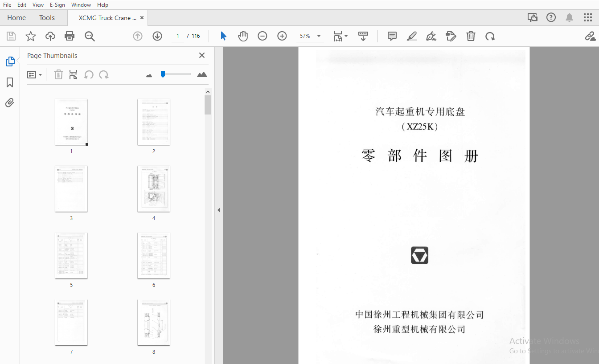This screenshot has height=364, width=599.
Task: Open the Bookmarks sidebar pane
Action: point(10,82)
